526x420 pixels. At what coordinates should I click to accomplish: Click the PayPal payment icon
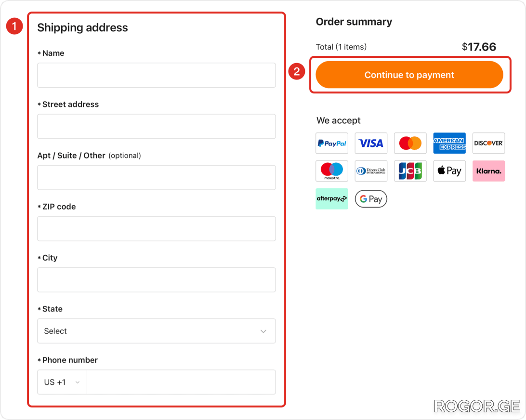[332, 143]
